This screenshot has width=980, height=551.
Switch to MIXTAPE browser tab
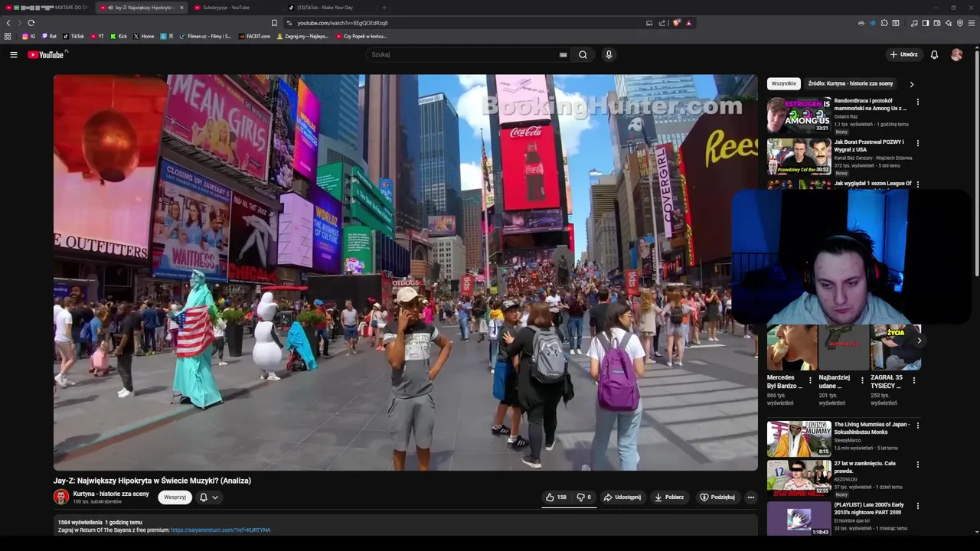[x=47, y=8]
